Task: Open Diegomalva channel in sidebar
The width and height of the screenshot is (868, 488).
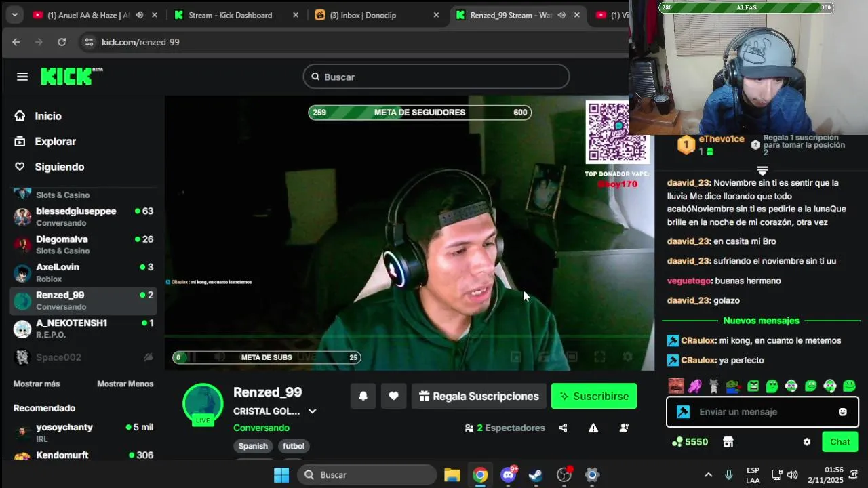Action: click(84, 245)
